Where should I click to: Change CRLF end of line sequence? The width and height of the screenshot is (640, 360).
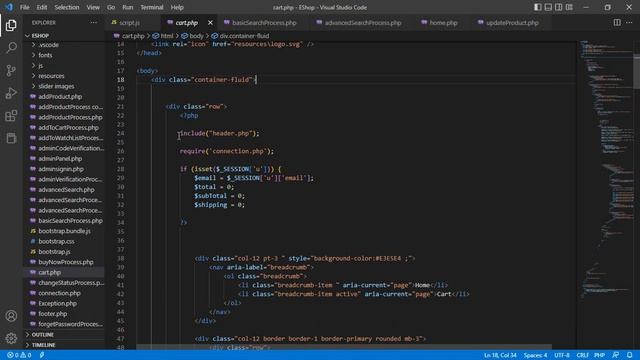(x=582, y=355)
